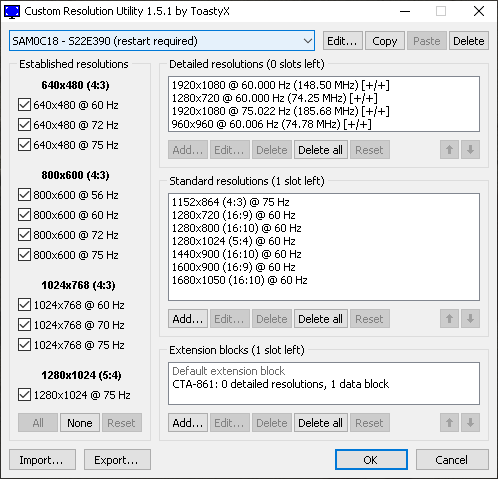Click the Copy button beside monitor dropdown
Screen dimensions: 498x479
click(385, 41)
